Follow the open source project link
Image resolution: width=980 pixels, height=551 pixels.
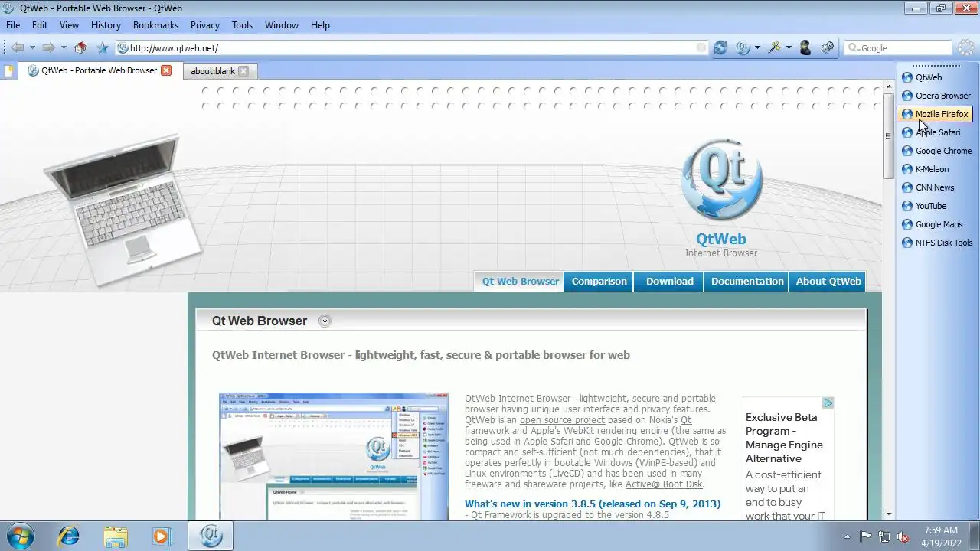click(562, 420)
